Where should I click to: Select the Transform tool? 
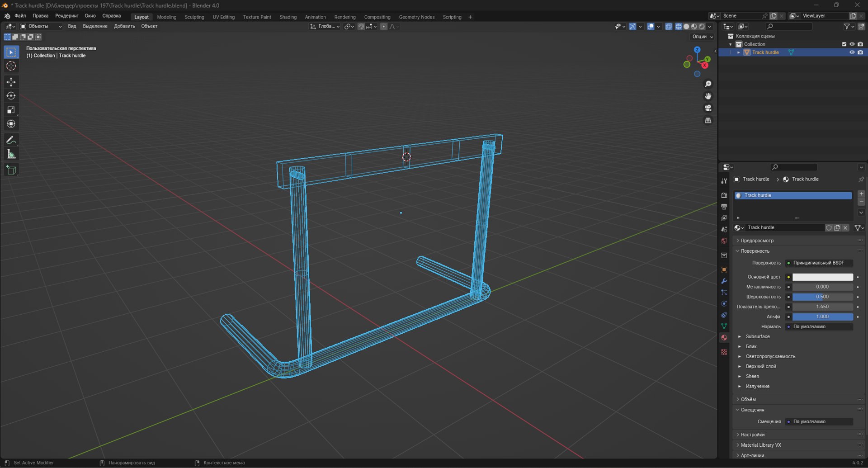coord(11,124)
